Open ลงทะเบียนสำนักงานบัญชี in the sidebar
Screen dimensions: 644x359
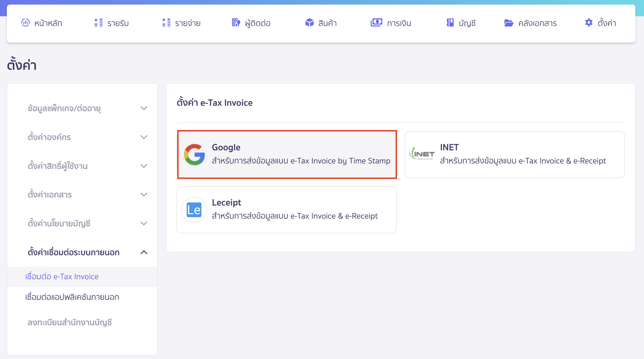point(70,322)
